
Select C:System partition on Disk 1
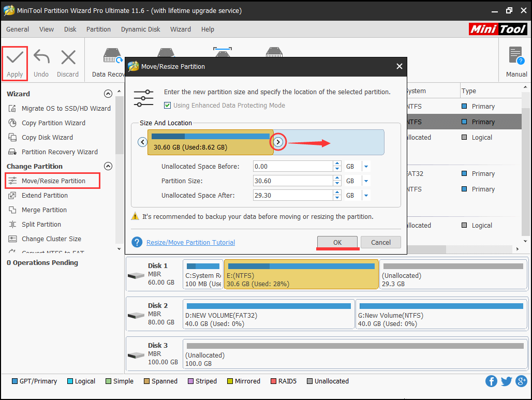coord(203,274)
